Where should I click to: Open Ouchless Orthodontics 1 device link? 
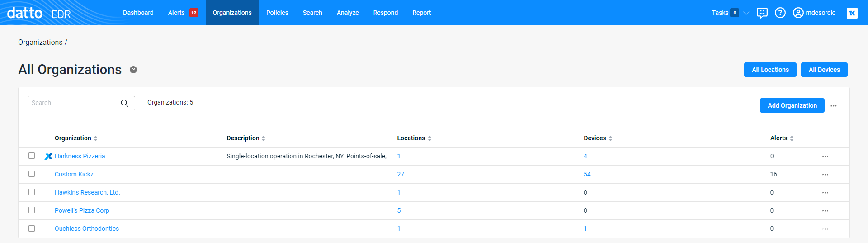[x=585, y=229]
